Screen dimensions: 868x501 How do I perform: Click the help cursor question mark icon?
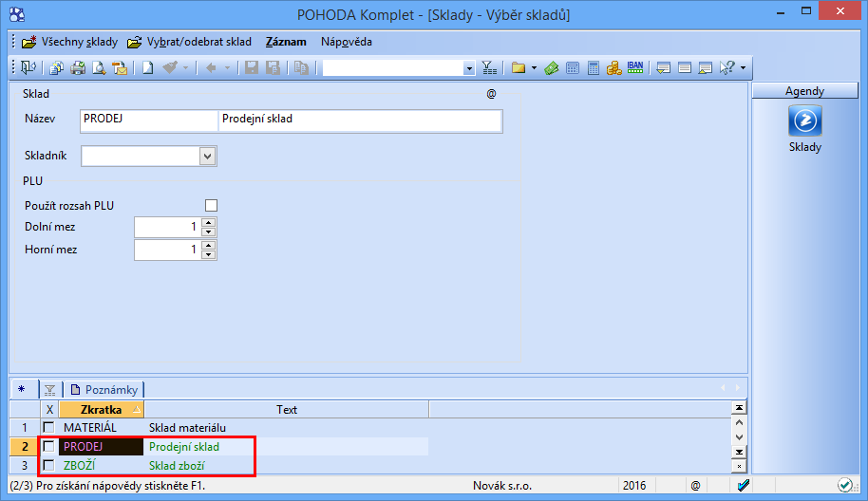tap(726, 68)
